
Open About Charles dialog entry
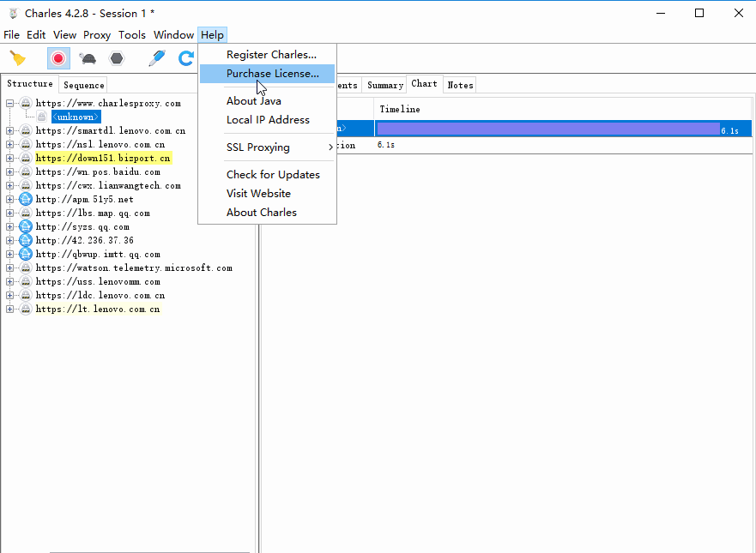tap(267, 212)
